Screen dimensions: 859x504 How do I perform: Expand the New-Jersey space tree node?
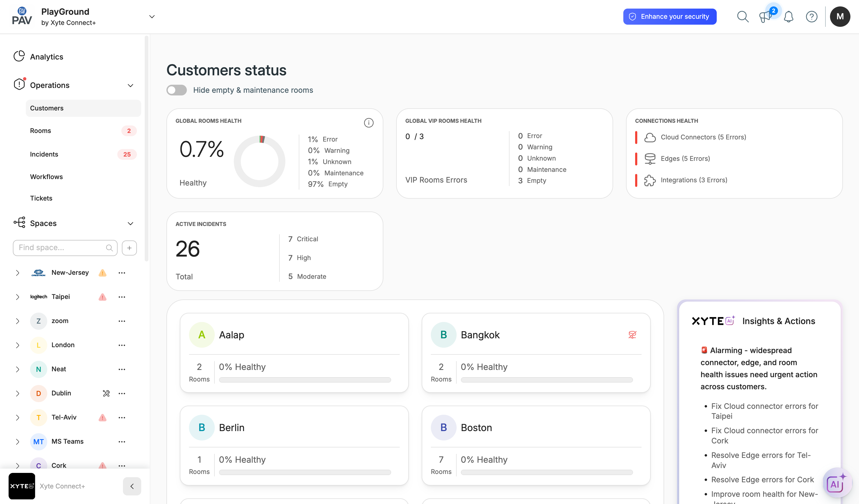tap(17, 273)
